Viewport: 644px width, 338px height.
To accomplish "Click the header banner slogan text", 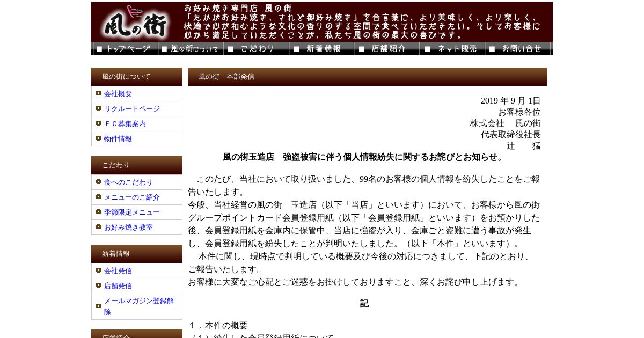I will [x=362, y=22].
